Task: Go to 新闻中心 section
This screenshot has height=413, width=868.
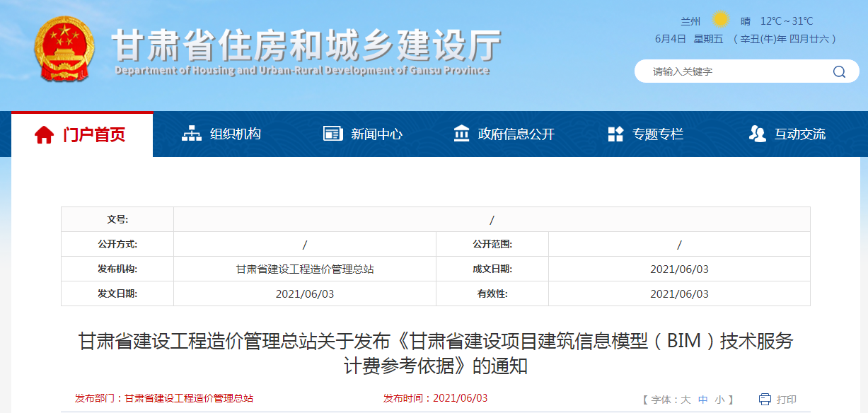Action: click(376, 134)
